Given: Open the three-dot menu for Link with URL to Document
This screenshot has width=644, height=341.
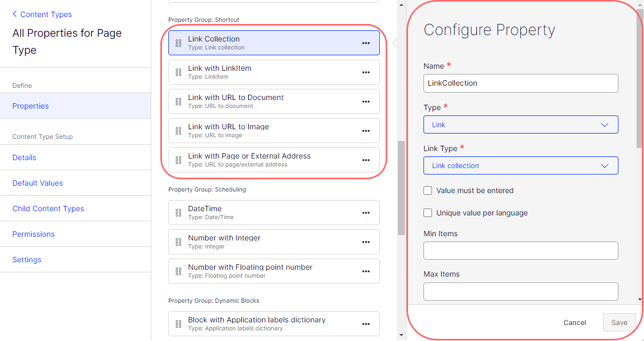Looking at the screenshot, I should pyautogui.click(x=366, y=102).
